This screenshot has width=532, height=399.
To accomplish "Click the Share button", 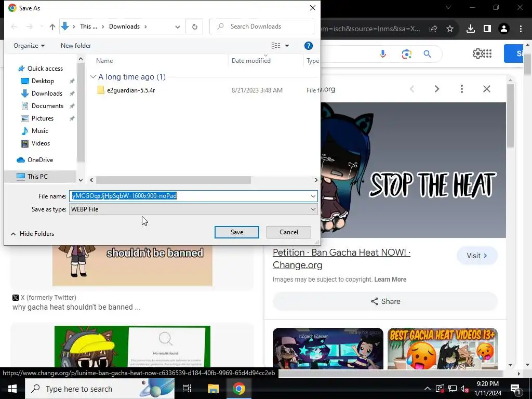I will [x=385, y=301].
